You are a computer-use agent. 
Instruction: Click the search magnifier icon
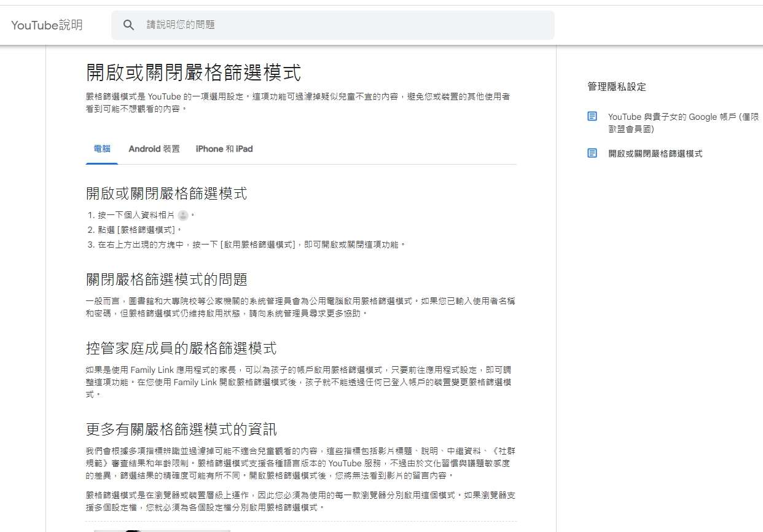coord(128,25)
